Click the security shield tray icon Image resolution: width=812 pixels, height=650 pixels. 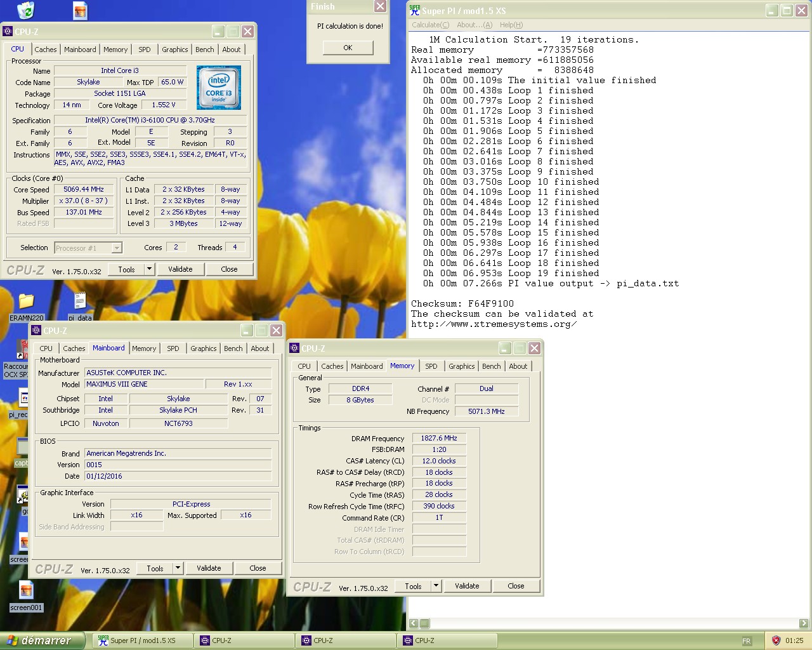[776, 640]
